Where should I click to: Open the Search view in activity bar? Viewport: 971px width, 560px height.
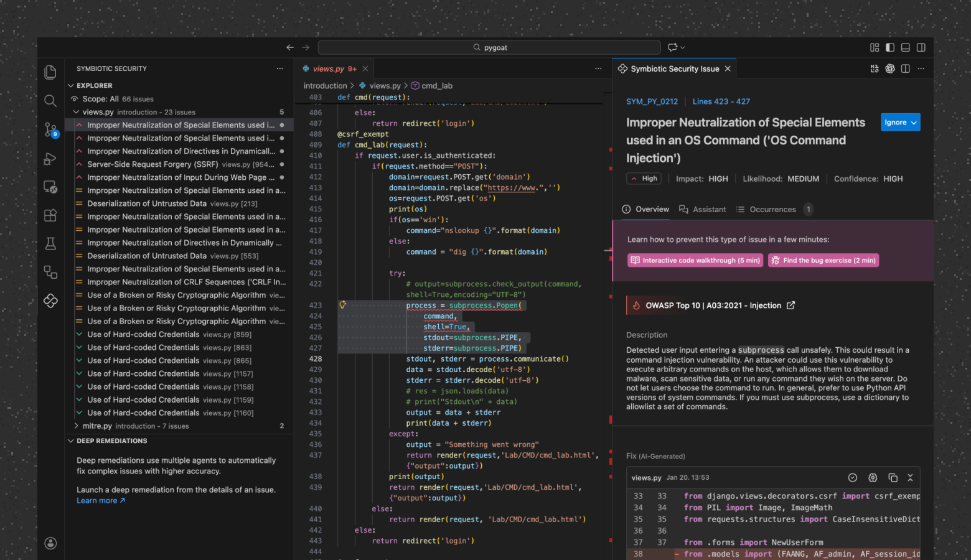[x=50, y=101]
